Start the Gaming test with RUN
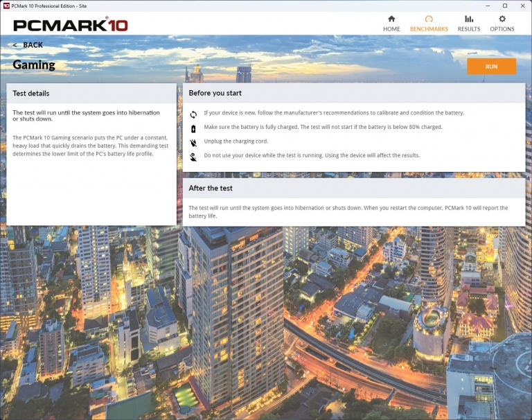The image size is (532, 420). [x=492, y=67]
